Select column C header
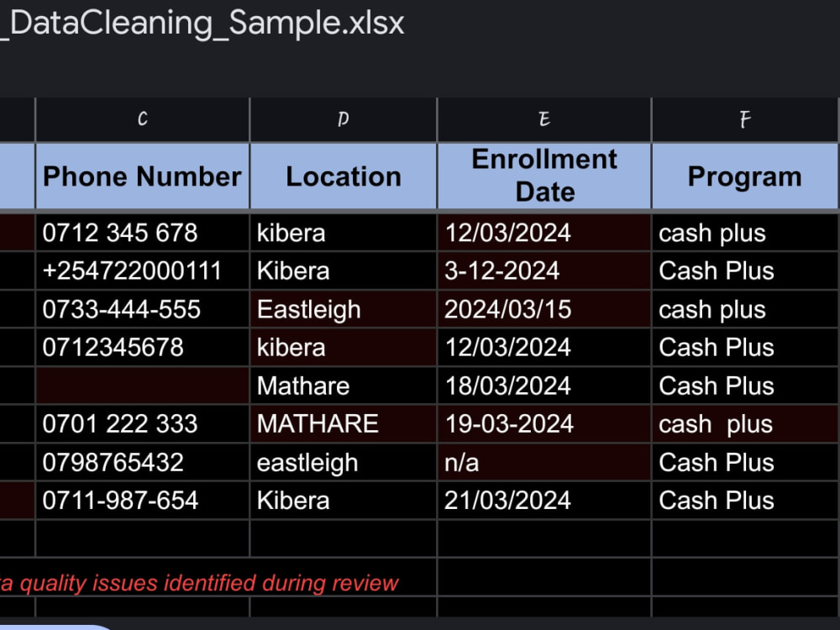Image resolution: width=840 pixels, height=630 pixels. 143,119
